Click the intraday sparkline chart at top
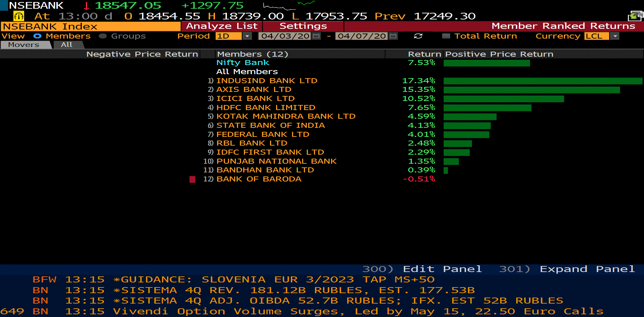This screenshot has height=317, width=644. (288, 5)
